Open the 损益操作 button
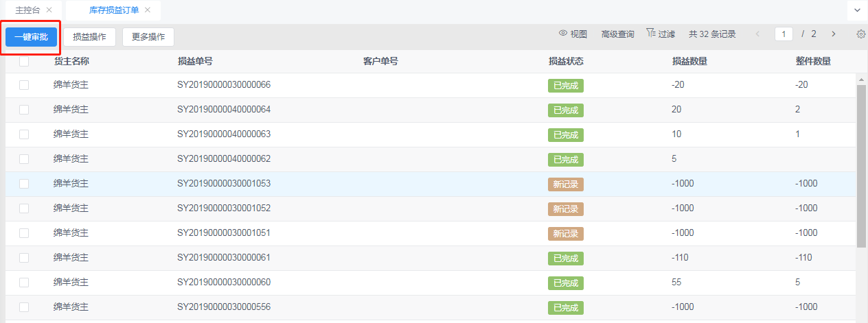The width and height of the screenshot is (868, 323). click(89, 37)
